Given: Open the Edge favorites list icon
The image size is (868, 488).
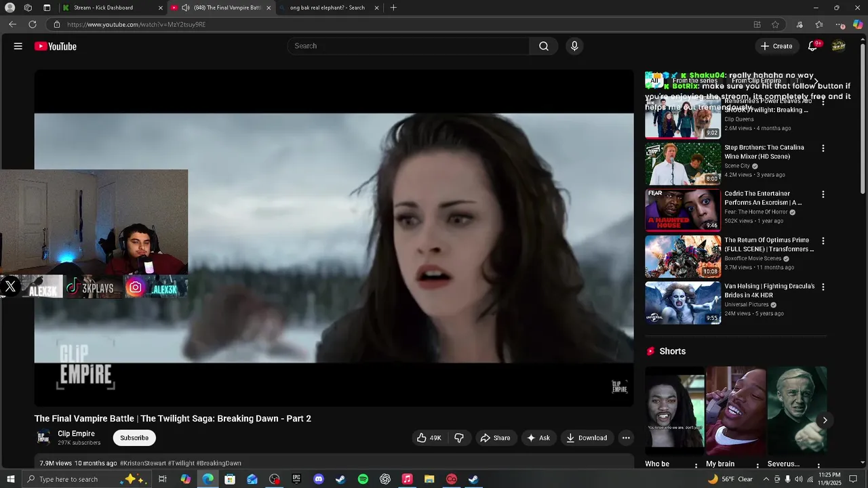Looking at the screenshot, I should (x=819, y=24).
